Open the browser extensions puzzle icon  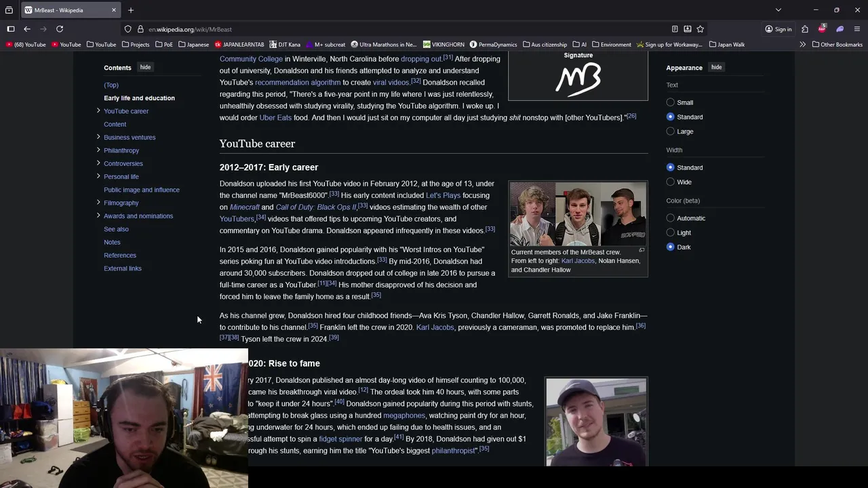click(x=805, y=29)
